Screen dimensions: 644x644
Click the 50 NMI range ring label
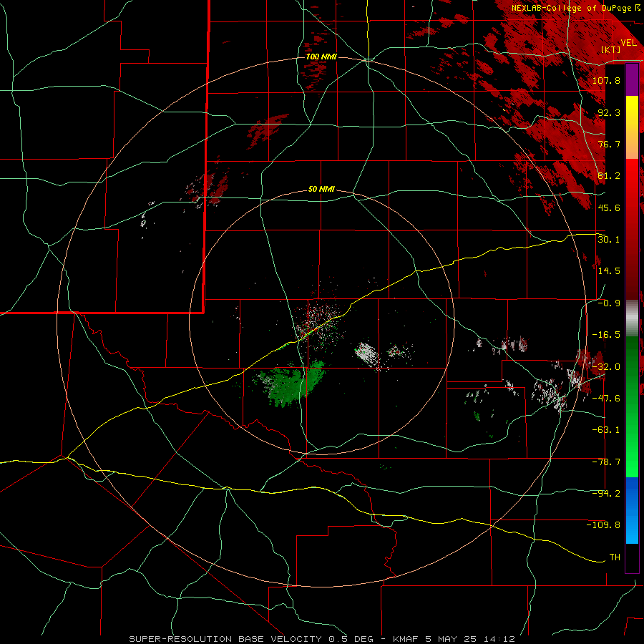click(321, 190)
